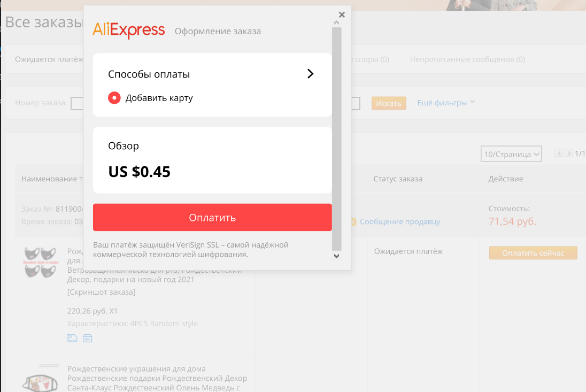
Task: Close the order checkout dialog
Action: point(342,14)
